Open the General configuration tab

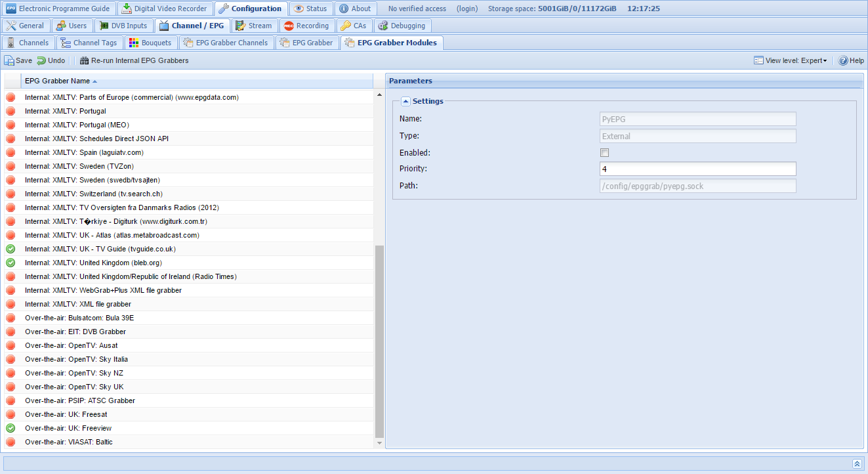(26, 26)
